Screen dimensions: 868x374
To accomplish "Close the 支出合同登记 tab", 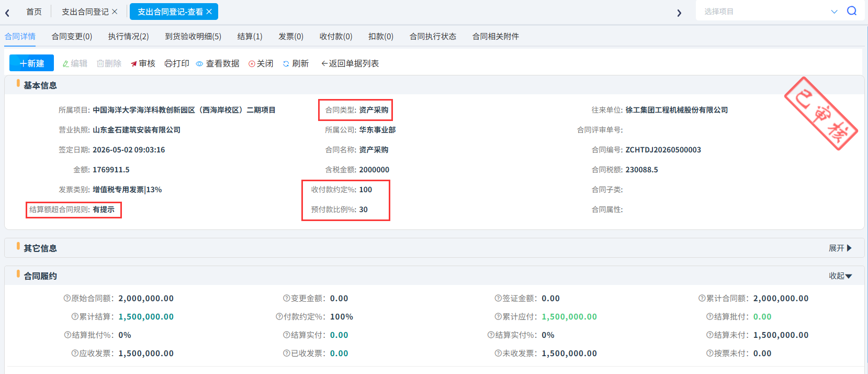I will pyautogui.click(x=115, y=12).
